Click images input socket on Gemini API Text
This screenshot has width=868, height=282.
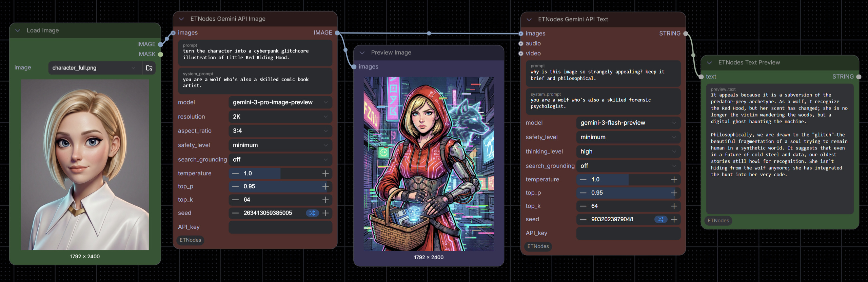pyautogui.click(x=521, y=34)
